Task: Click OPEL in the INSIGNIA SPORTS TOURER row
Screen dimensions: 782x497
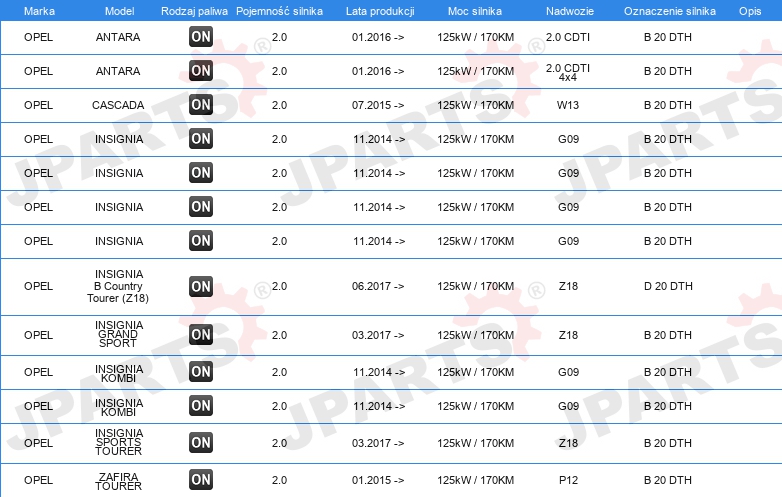Action: (x=38, y=443)
